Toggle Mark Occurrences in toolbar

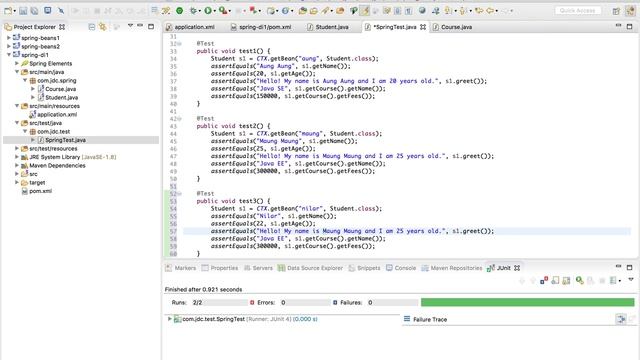[x=364, y=11]
